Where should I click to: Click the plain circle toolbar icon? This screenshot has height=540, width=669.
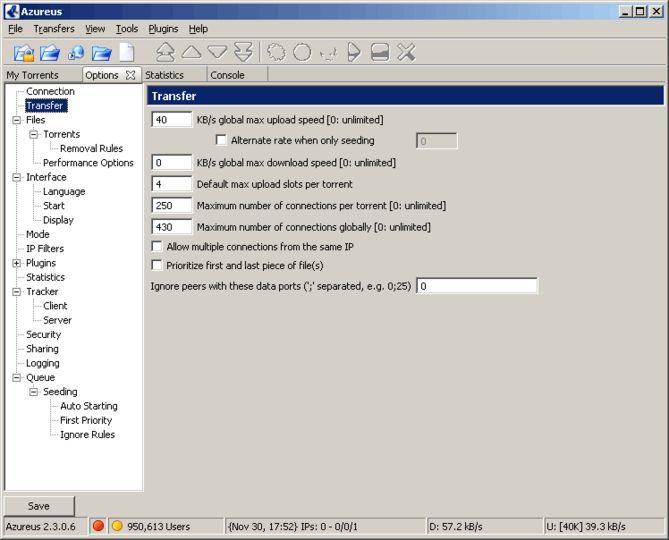pyautogui.click(x=302, y=52)
